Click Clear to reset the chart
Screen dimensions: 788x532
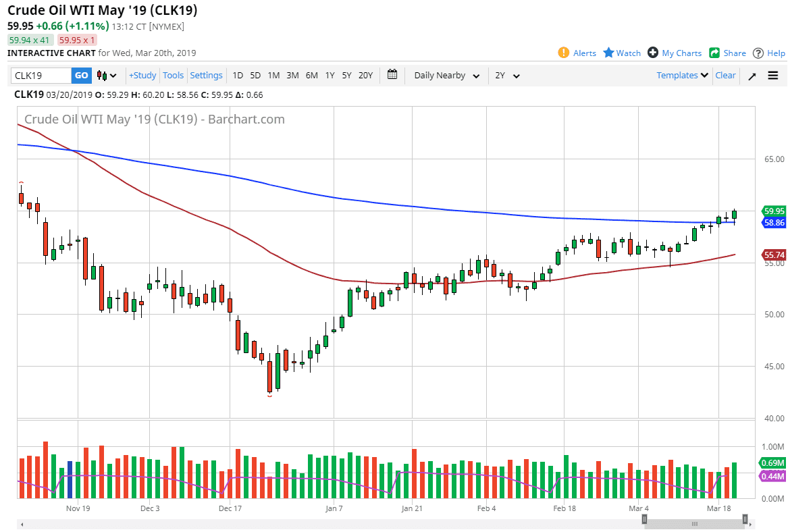click(725, 75)
